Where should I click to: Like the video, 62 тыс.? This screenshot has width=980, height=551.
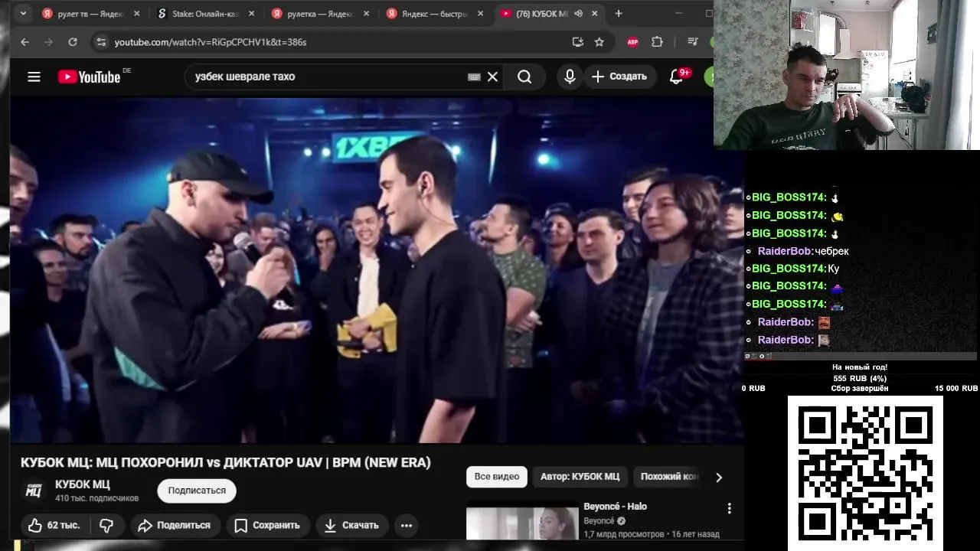pyautogui.click(x=54, y=525)
